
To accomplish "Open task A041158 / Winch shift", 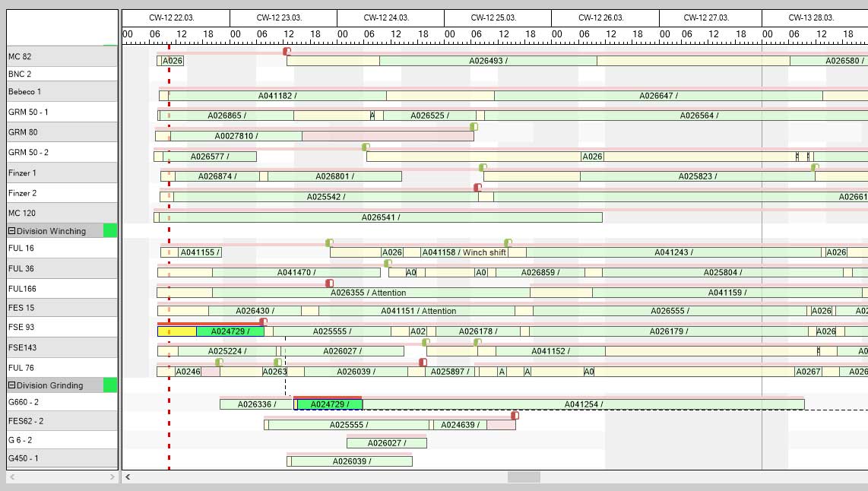I will pos(464,252).
